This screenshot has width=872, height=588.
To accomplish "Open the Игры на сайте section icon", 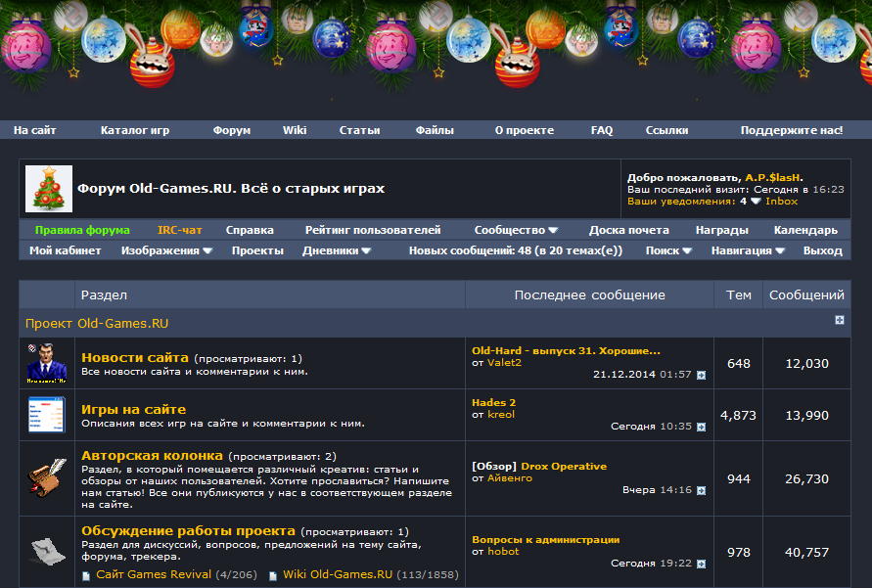I will click(47, 415).
